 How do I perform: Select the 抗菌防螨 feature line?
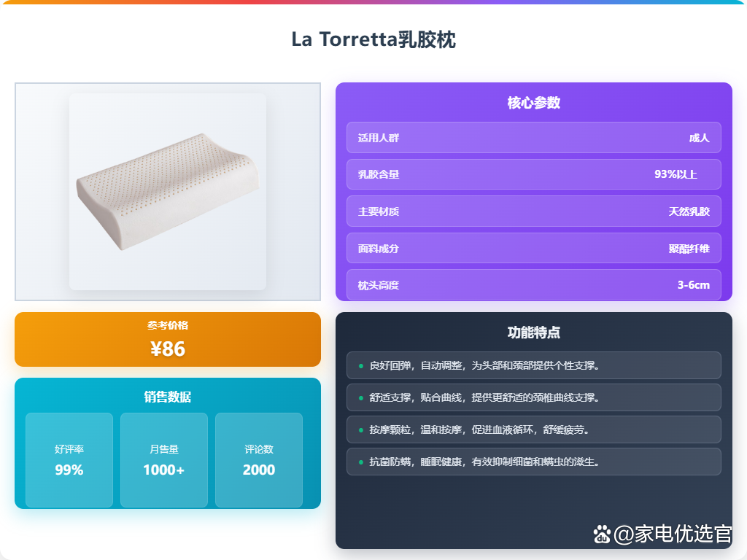tap(533, 462)
